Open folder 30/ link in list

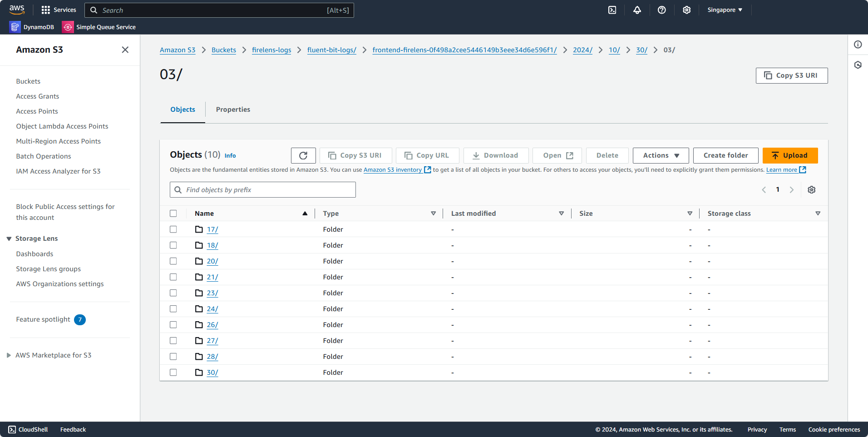click(x=212, y=372)
